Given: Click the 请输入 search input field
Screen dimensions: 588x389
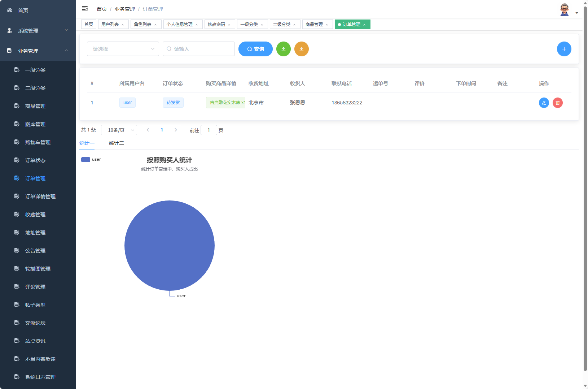Looking at the screenshot, I should click(198, 49).
